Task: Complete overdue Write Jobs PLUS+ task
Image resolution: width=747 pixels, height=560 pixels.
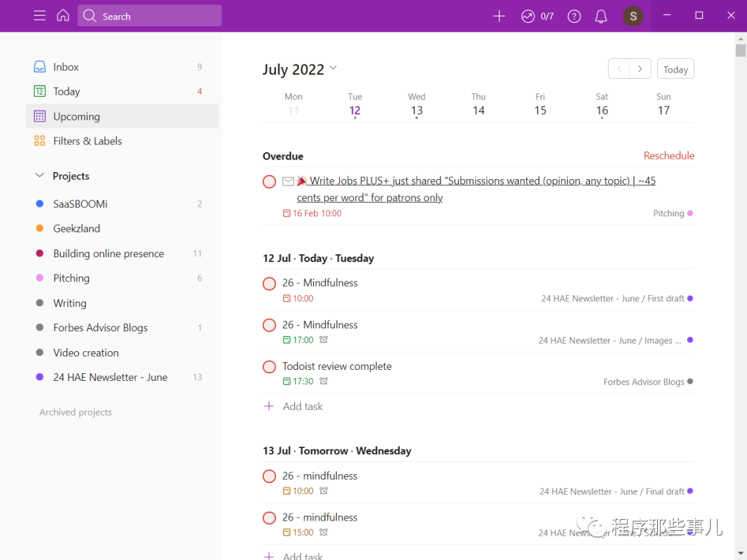Action: (x=269, y=181)
